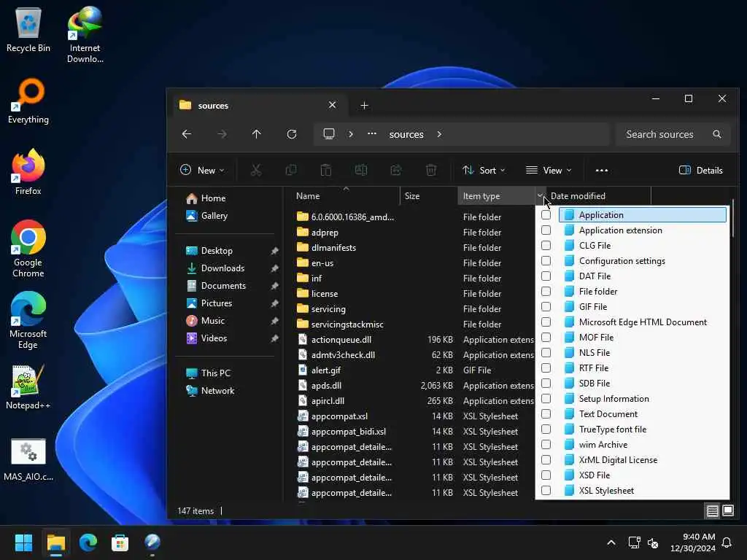
Task: Close the sources tab
Action: (x=332, y=105)
